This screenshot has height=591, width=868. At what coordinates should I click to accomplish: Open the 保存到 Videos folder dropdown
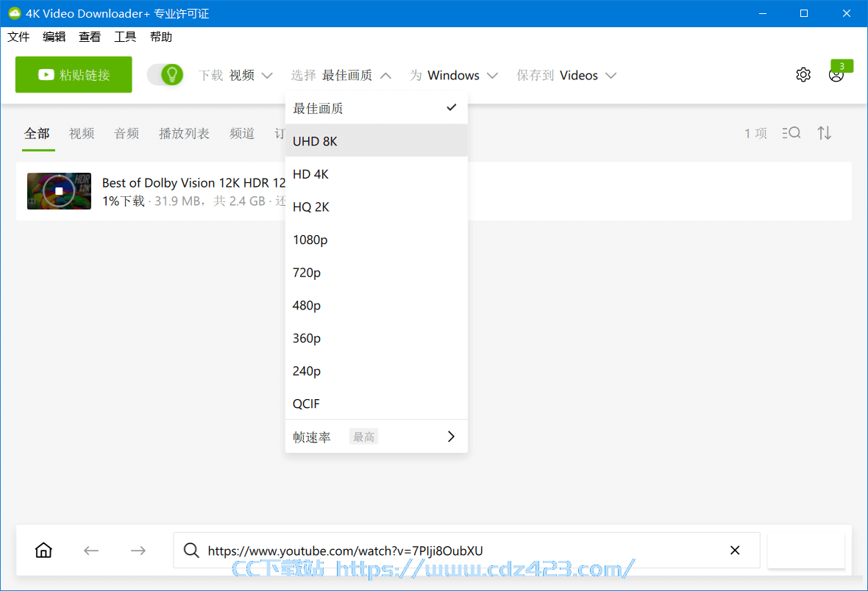pyautogui.click(x=566, y=75)
